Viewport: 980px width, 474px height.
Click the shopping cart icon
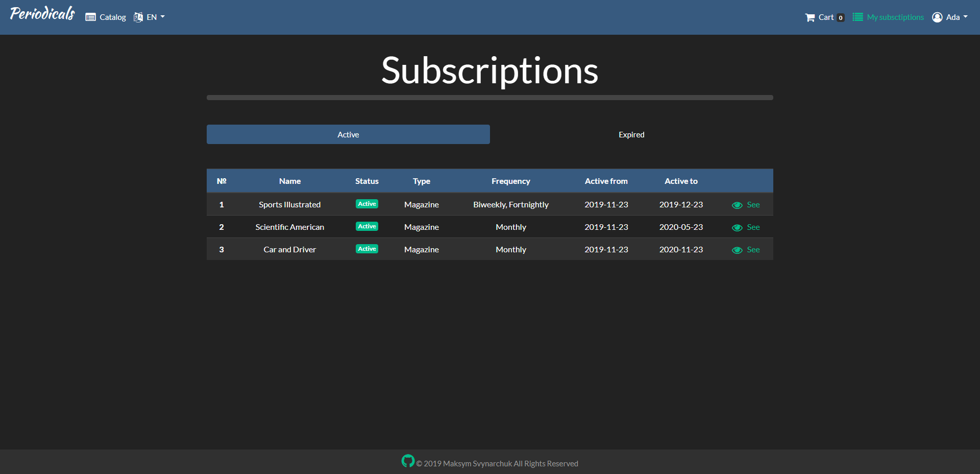point(810,17)
